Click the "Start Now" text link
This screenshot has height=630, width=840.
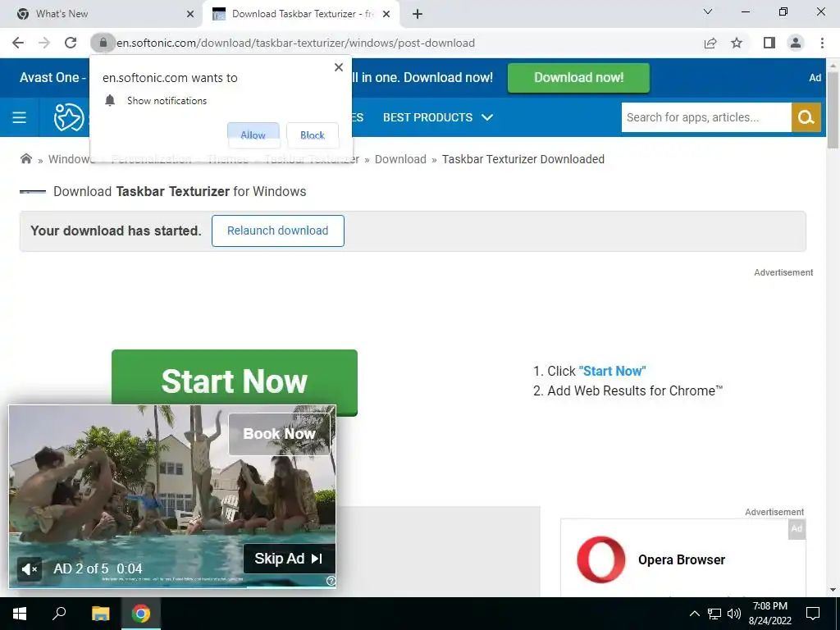[x=612, y=372]
